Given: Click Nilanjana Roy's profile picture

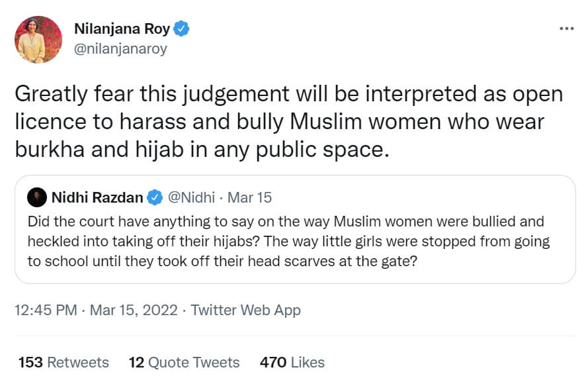Looking at the screenshot, I should point(38,40).
